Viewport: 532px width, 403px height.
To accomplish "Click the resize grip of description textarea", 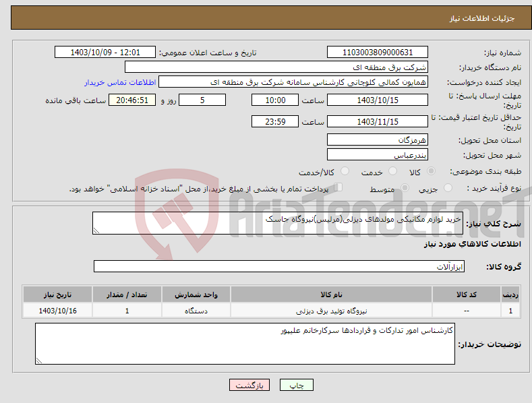I will click(96, 230).
